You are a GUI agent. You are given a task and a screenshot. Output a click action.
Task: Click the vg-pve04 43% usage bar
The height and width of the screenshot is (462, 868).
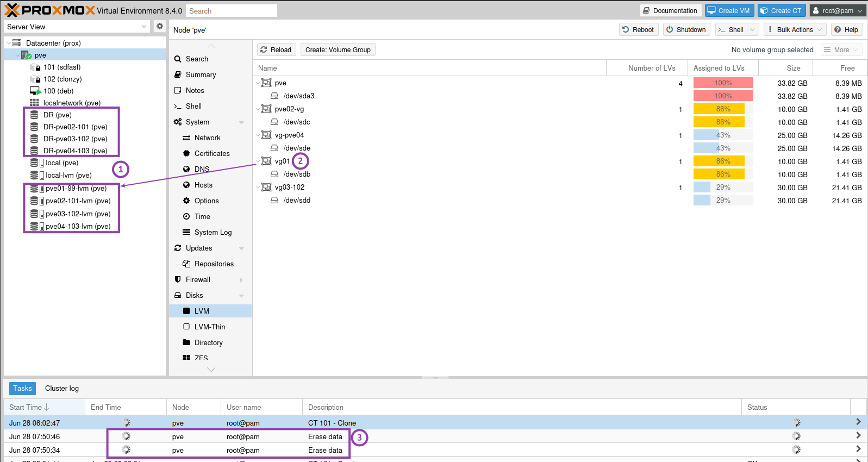pos(723,135)
